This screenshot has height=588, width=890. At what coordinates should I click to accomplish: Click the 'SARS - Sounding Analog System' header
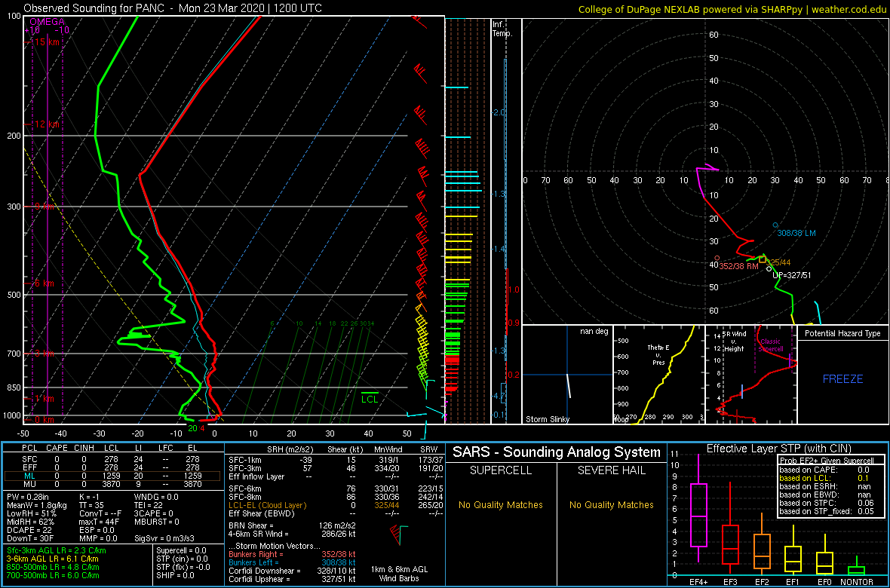point(557,452)
